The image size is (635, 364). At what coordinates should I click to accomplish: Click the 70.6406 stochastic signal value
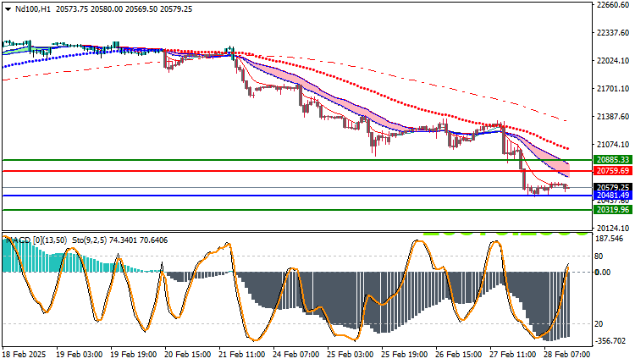tap(153, 240)
